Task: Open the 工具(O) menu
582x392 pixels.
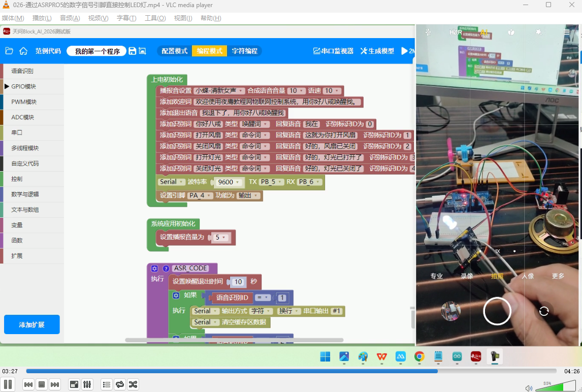Action: pos(155,18)
